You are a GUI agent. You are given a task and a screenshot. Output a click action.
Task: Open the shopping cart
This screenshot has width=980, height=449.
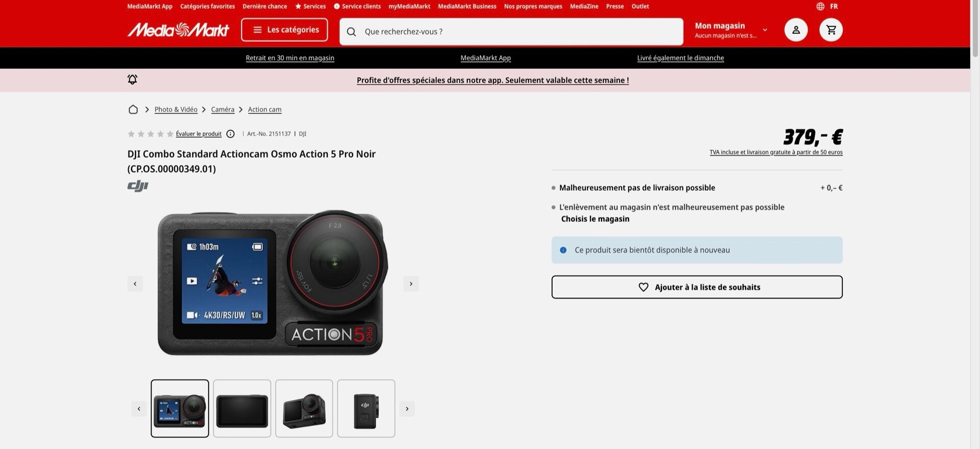click(831, 30)
